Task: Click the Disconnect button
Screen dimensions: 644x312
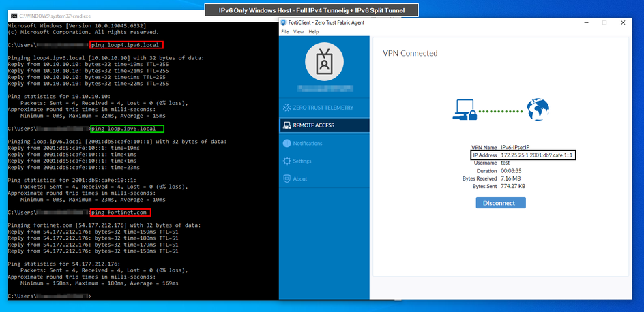Action: 501,202
